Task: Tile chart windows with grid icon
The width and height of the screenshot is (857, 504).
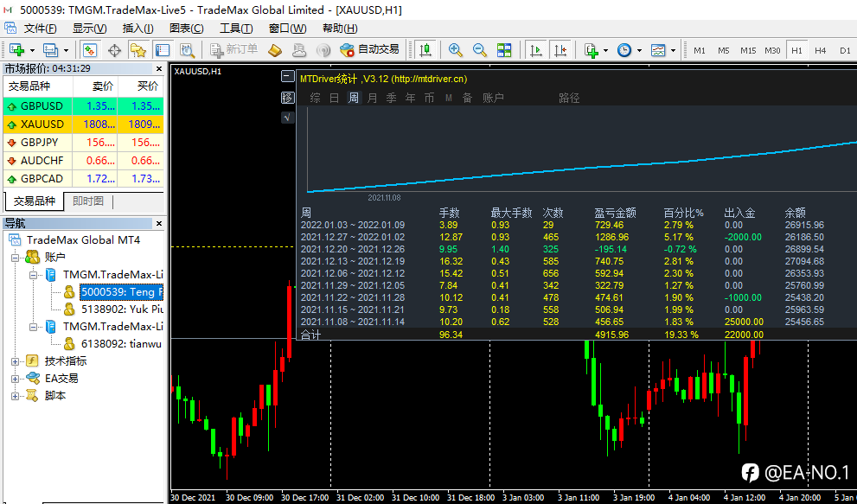Action: tap(504, 50)
